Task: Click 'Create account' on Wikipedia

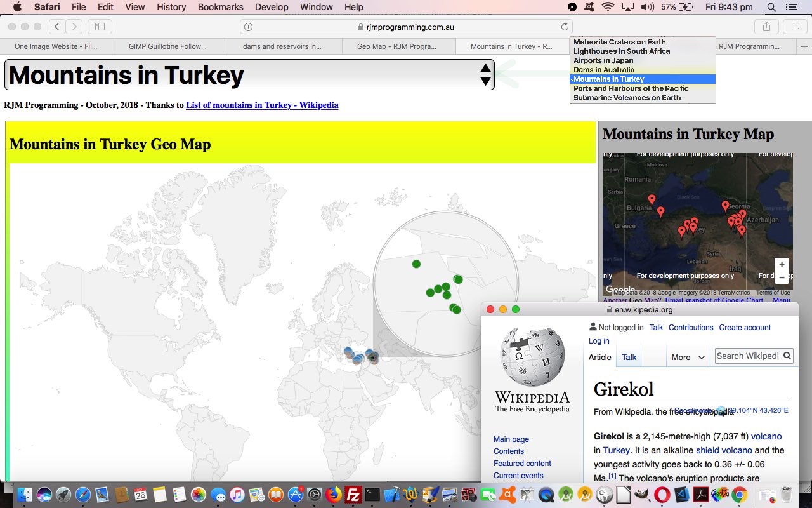Action: click(745, 328)
